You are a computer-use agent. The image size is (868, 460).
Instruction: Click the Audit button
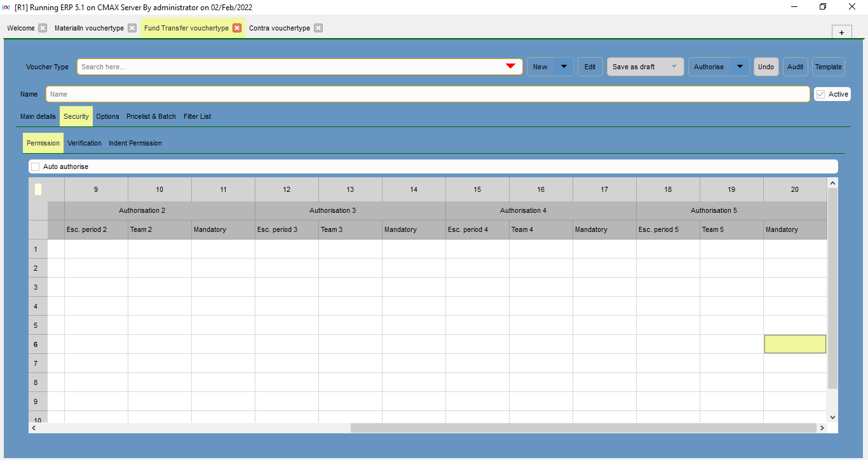pos(796,67)
